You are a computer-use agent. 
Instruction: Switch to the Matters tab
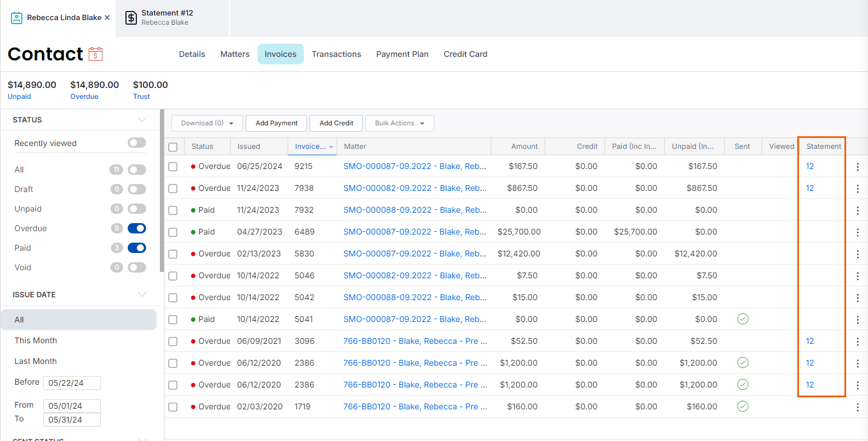(x=235, y=54)
